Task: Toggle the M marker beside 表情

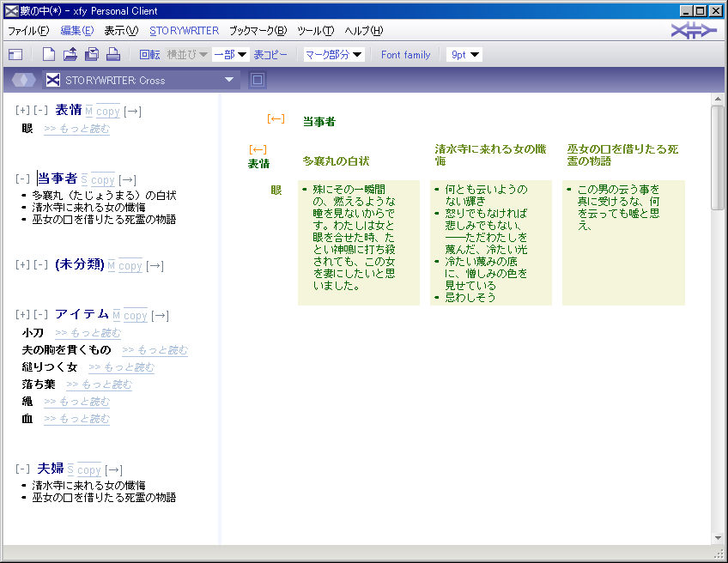Action: [x=89, y=112]
